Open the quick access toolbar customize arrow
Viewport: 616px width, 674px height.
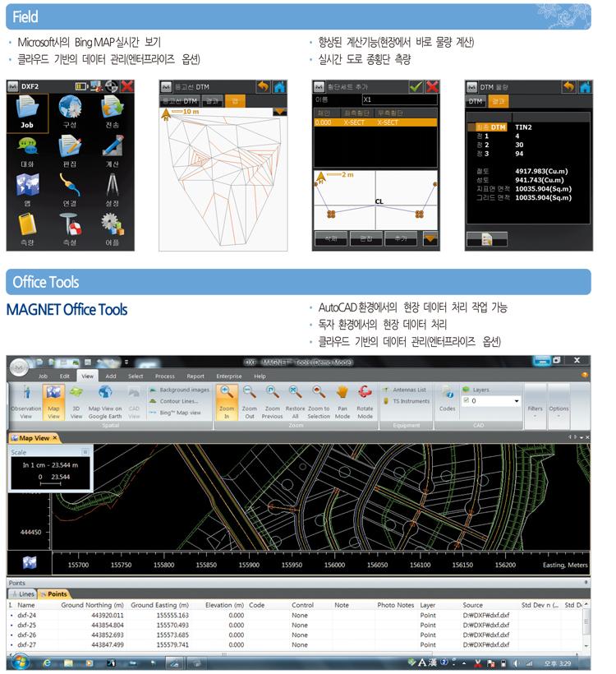pos(126,362)
